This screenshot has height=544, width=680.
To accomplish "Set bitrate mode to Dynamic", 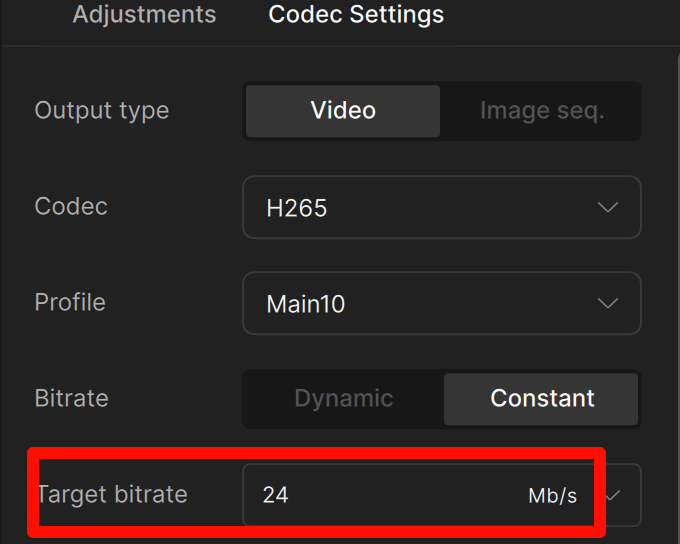I will [343, 398].
